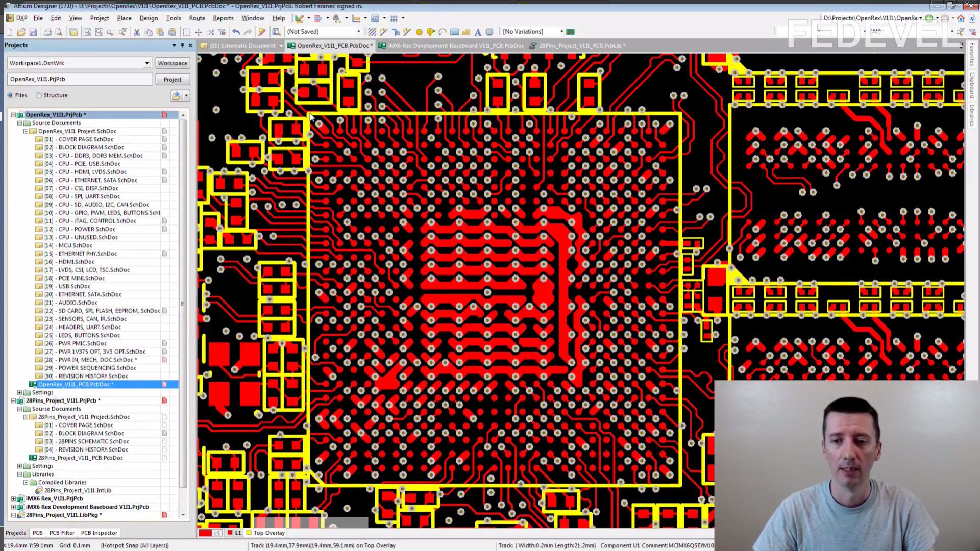Click the Home navigation icon
Screen dimensions: 980x551
pos(961,18)
